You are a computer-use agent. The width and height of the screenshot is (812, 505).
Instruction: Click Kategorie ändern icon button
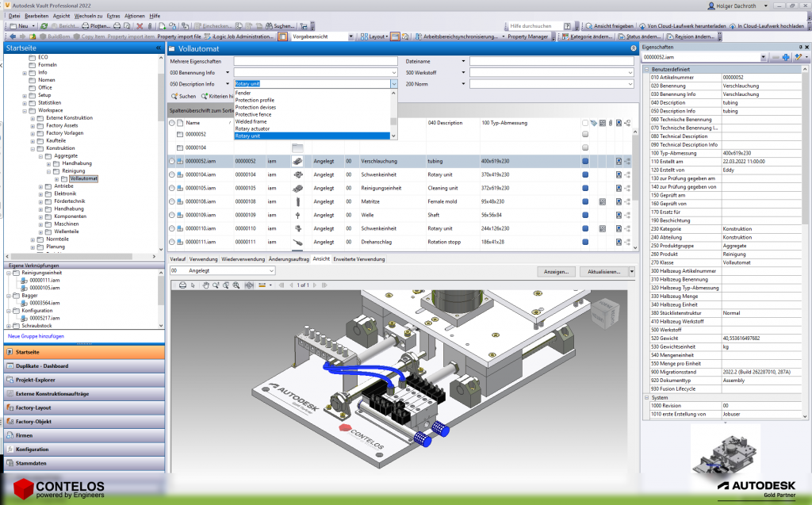pos(588,36)
